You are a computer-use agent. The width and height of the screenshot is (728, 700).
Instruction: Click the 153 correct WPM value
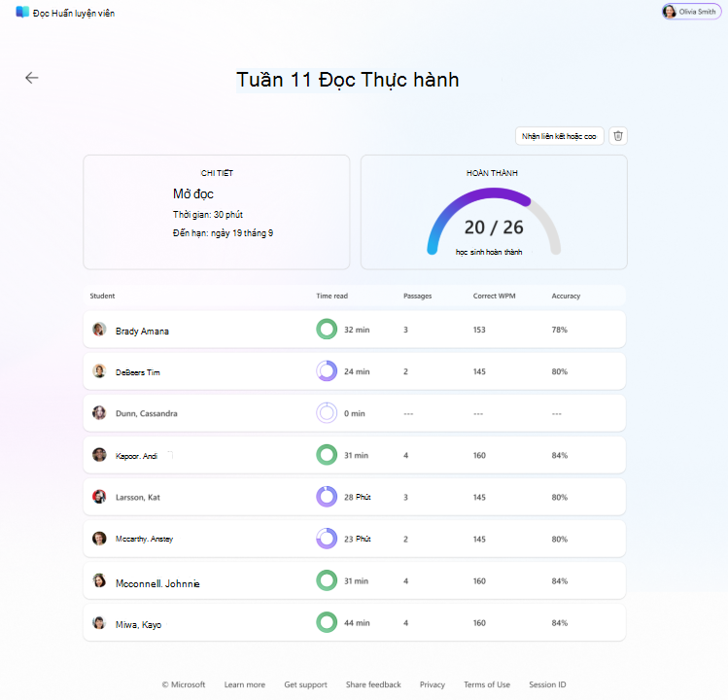[479, 330]
